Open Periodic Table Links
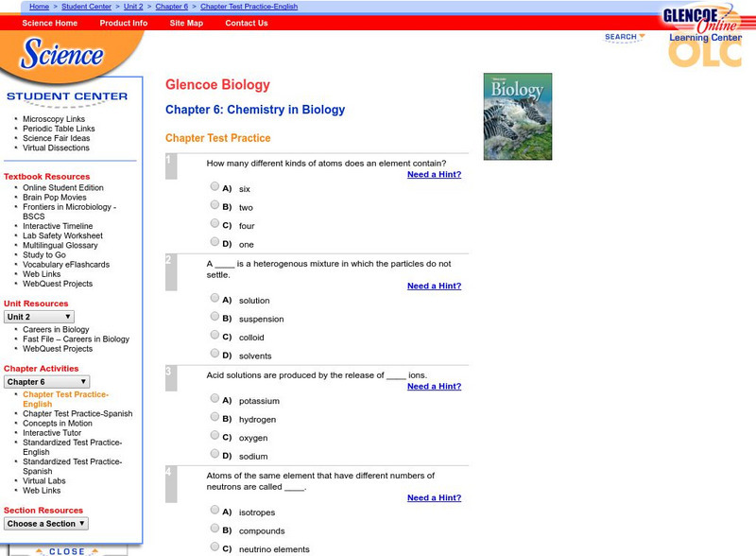The height and width of the screenshot is (556, 756). pos(59,129)
